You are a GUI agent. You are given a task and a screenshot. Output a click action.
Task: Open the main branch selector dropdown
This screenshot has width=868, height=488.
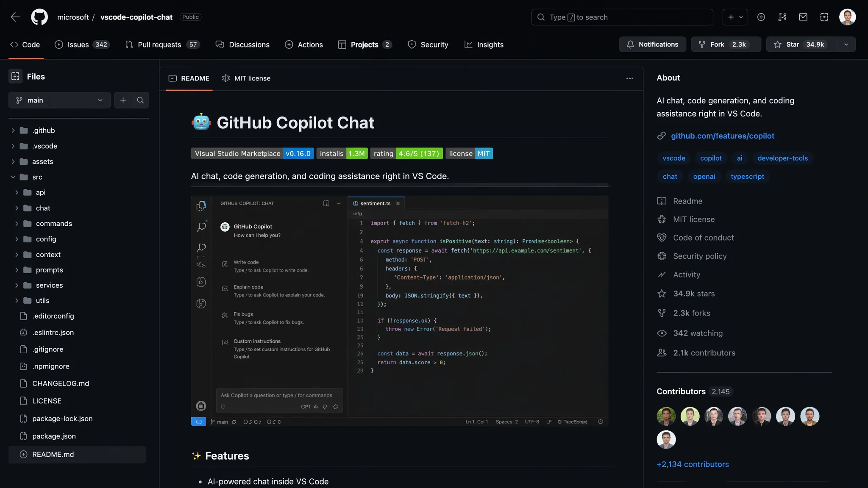[x=59, y=100]
